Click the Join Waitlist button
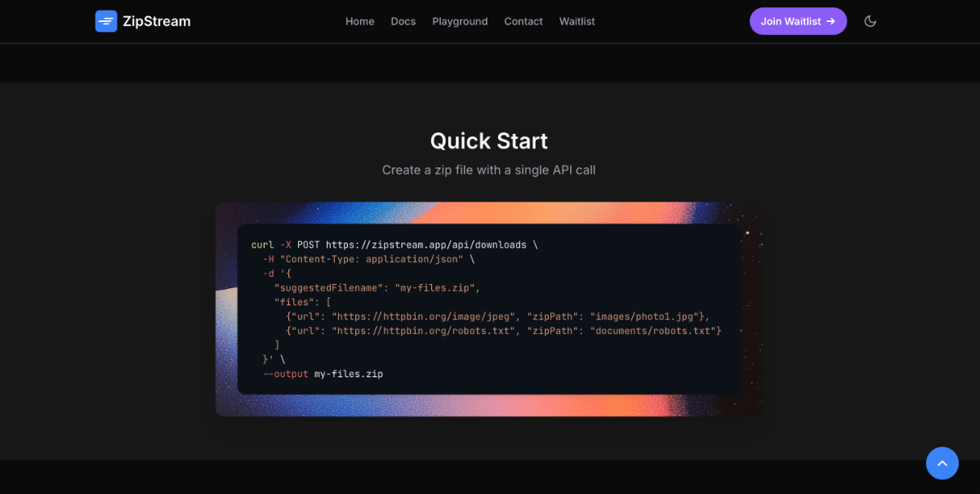 798,21
